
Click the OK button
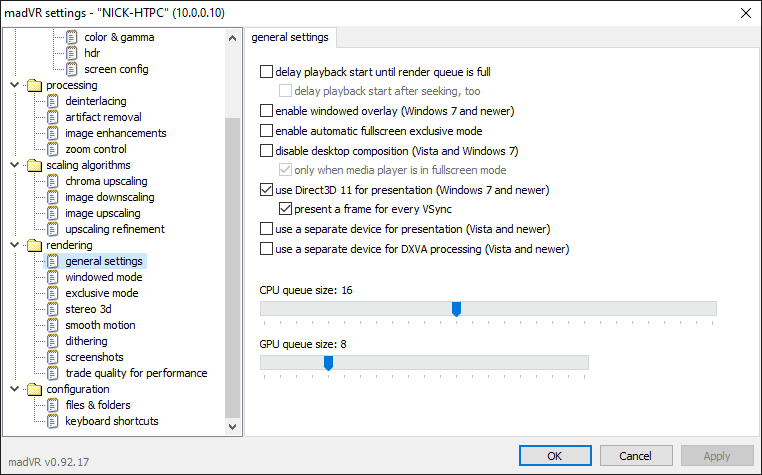pyautogui.click(x=555, y=455)
